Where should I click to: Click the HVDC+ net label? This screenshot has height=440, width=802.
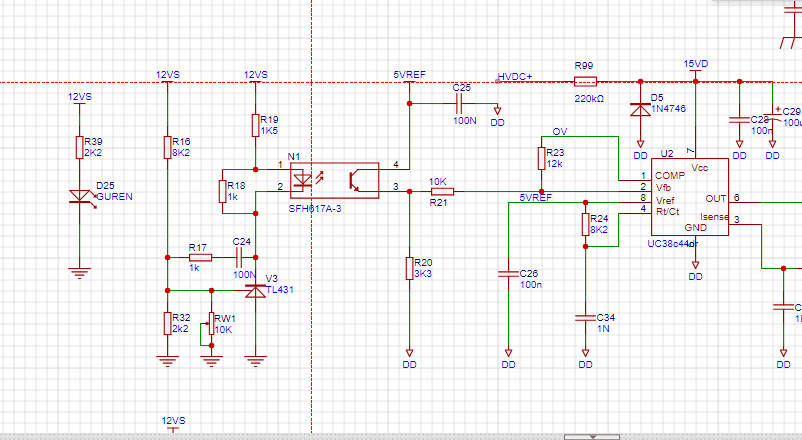pos(515,76)
